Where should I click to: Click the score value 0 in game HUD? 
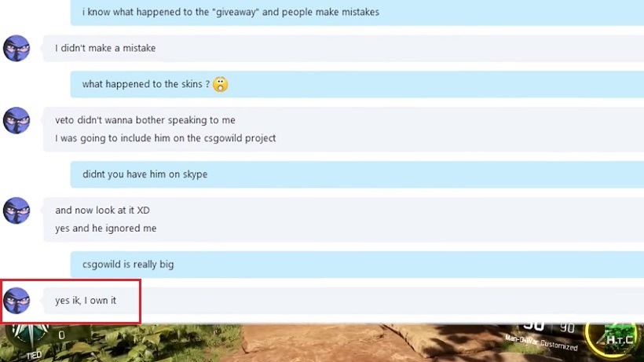pos(61,335)
